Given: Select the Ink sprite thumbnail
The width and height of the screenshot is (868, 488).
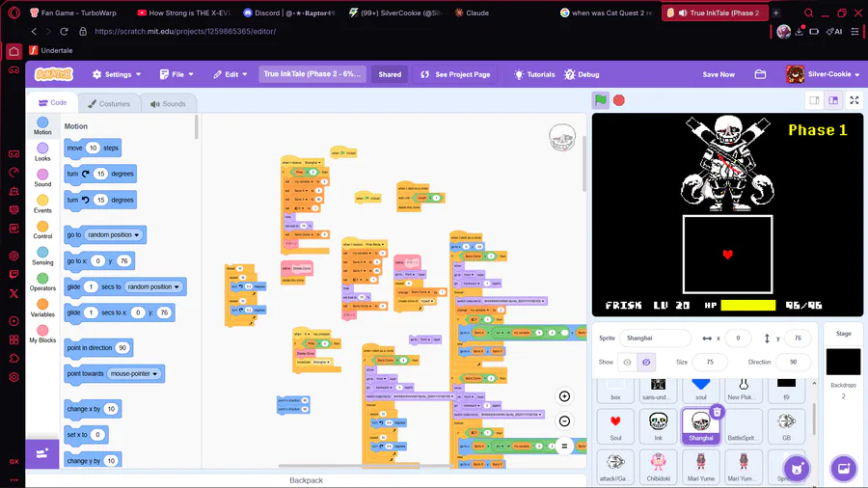Looking at the screenshot, I should click(658, 426).
